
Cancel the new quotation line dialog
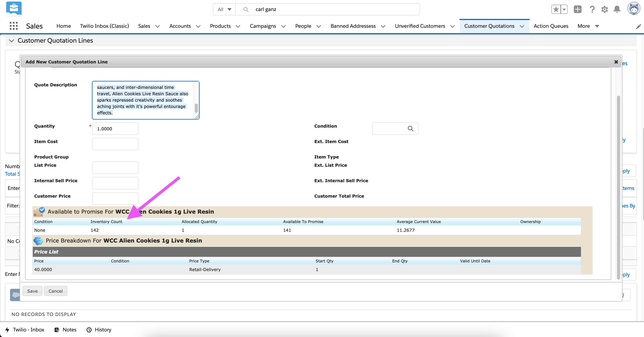pos(56,291)
